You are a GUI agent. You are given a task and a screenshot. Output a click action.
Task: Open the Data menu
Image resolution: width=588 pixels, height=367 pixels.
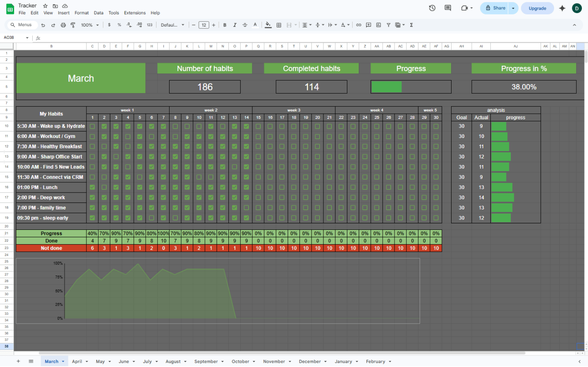point(99,13)
